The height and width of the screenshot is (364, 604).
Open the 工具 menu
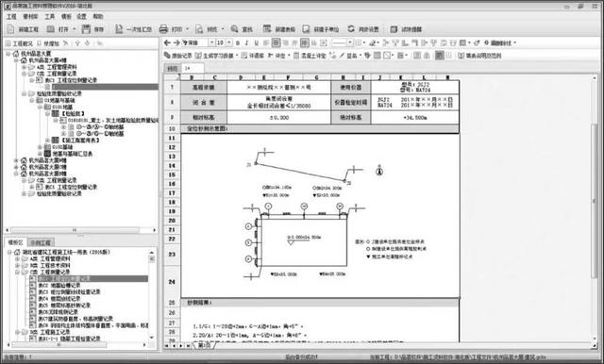pos(50,17)
